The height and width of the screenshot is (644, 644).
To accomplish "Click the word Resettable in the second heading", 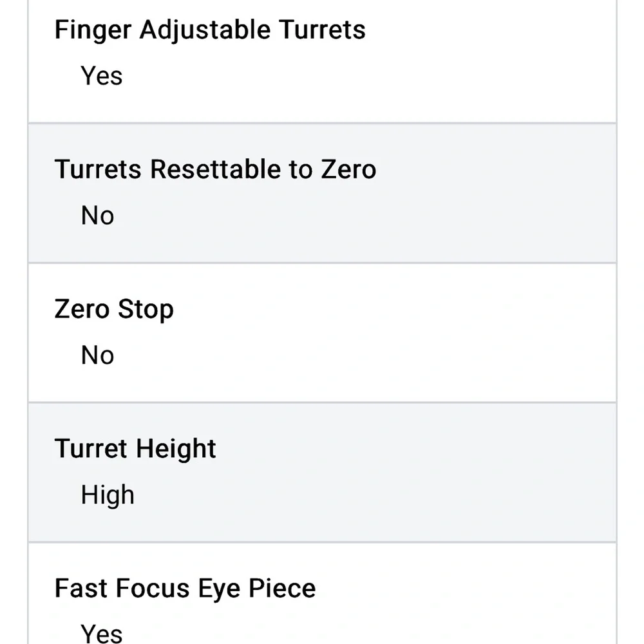I will [x=215, y=169].
